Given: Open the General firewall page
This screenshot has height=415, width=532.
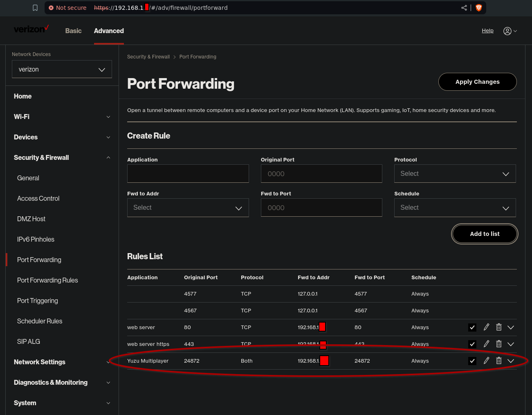Looking at the screenshot, I should (28, 178).
